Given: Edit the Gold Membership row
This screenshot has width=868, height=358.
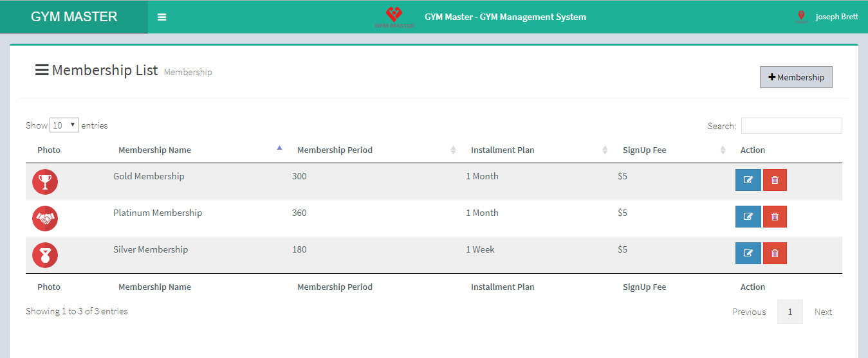Looking at the screenshot, I should pos(748,181).
